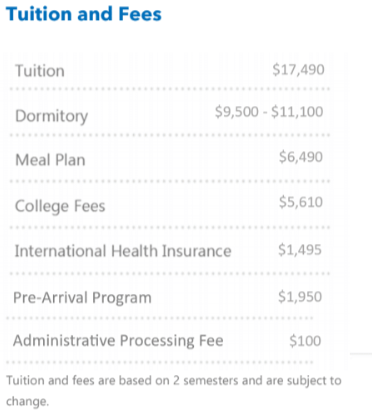Click the word "change." in the footnote

pos(28,401)
